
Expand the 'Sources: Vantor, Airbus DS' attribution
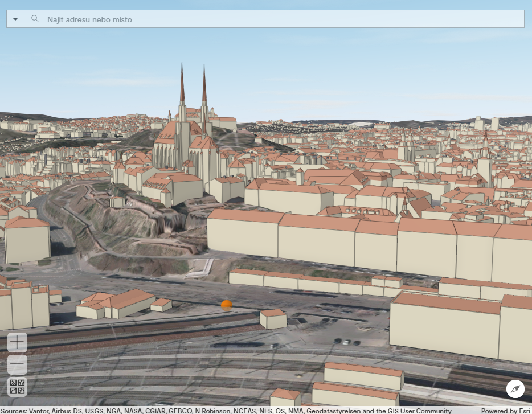pyautogui.click(x=228, y=411)
